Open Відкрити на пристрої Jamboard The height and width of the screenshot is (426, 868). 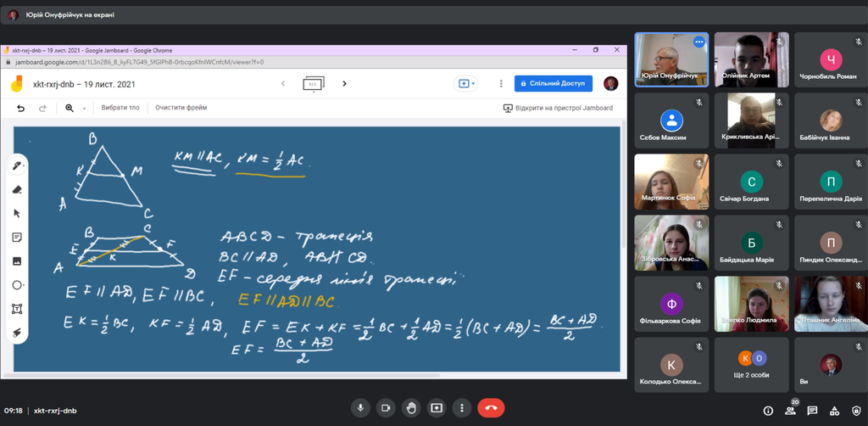(558, 108)
